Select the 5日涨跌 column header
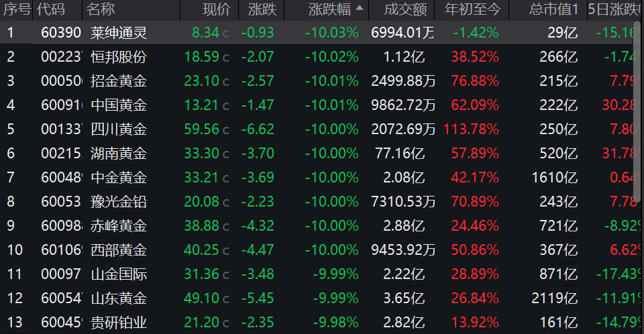 [612, 9]
